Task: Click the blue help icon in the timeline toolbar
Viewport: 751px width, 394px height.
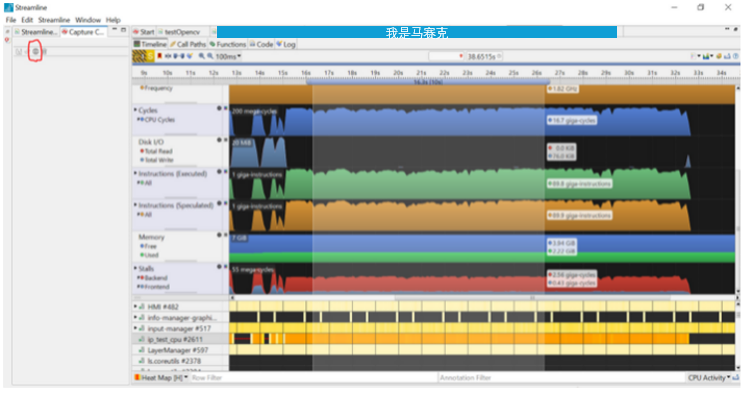Action: pos(735,56)
